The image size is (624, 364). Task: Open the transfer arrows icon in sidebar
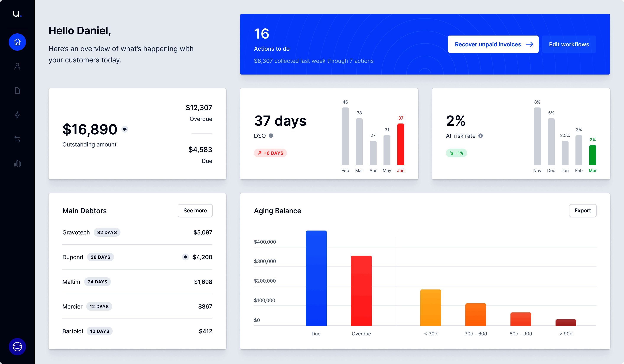click(x=17, y=139)
